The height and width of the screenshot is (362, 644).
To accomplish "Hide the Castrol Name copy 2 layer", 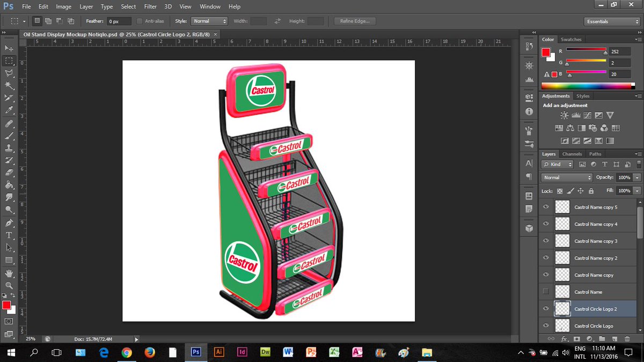I will pyautogui.click(x=546, y=258).
